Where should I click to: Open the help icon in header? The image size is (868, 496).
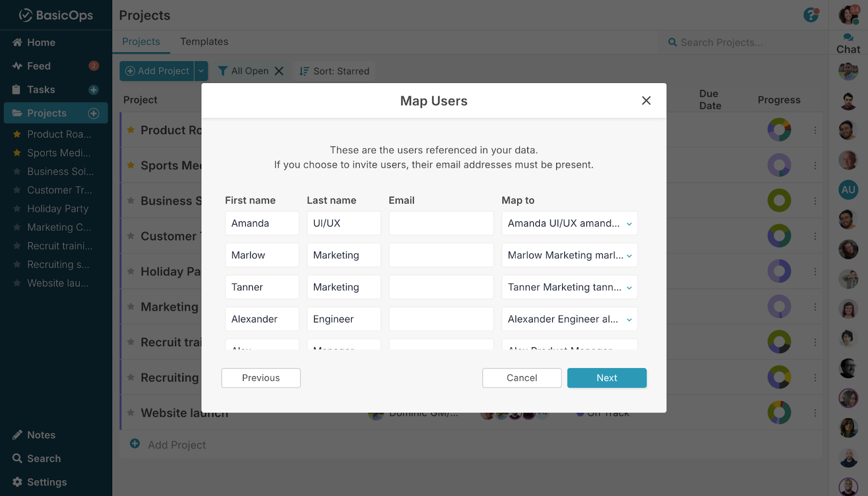810,15
